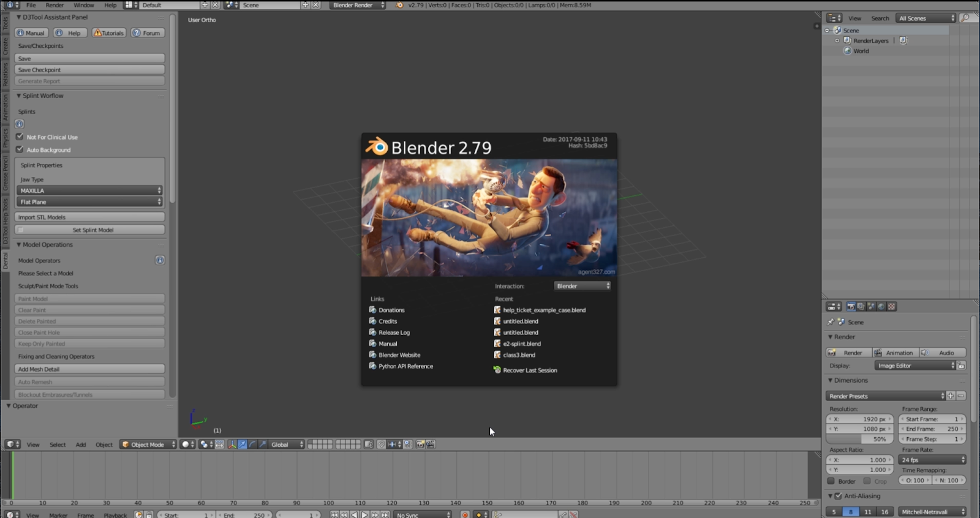This screenshot has height=518, width=980.
Task: Add a new screen layout with plus icon
Action: [x=205, y=5]
